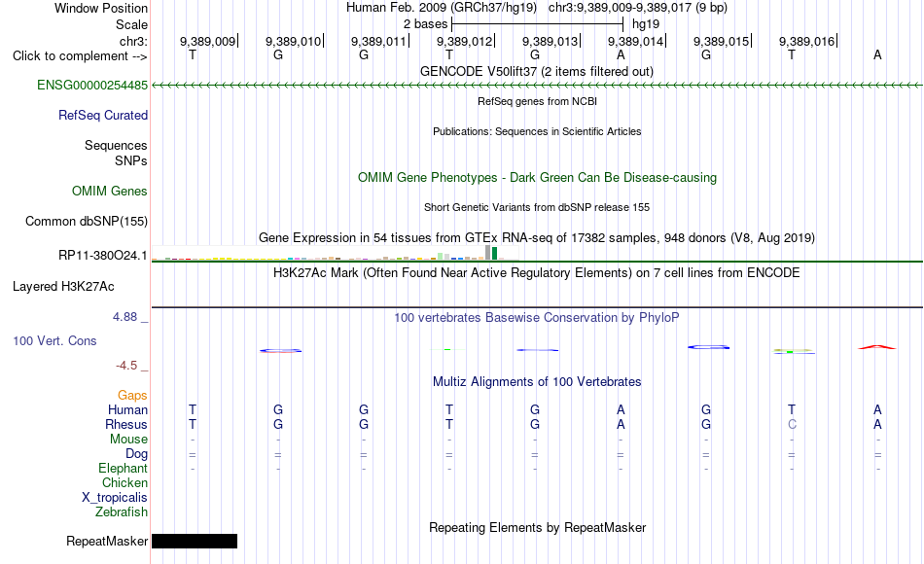Select the Mouse alignment row label
This screenshot has width=924, height=564.
tap(128, 440)
